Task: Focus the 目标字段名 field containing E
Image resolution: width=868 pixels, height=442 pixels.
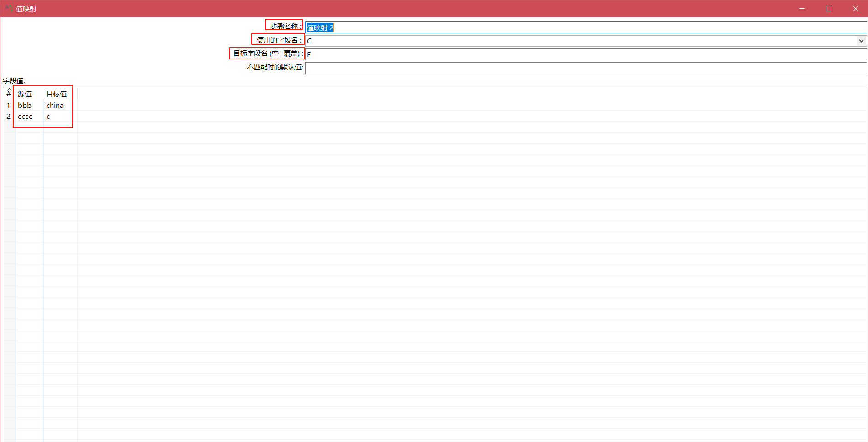Action: 585,54
